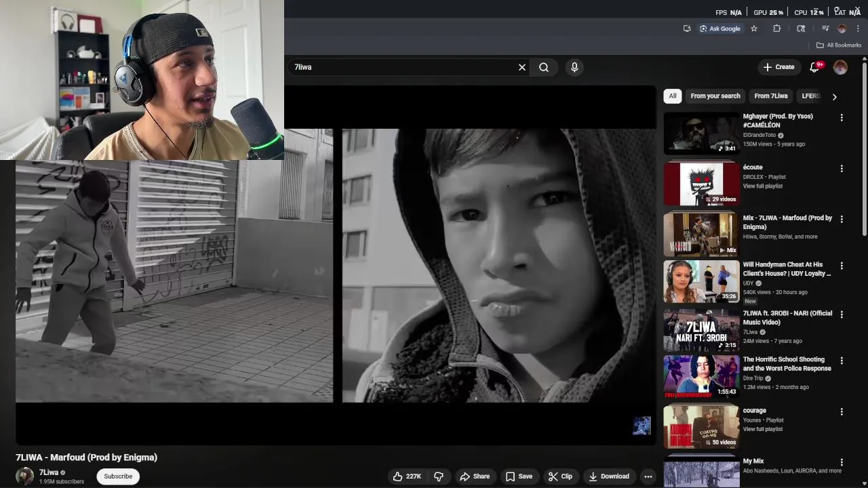868x488 pixels.
Task: Open the 7Liwa channel avatar
Action: point(25,476)
